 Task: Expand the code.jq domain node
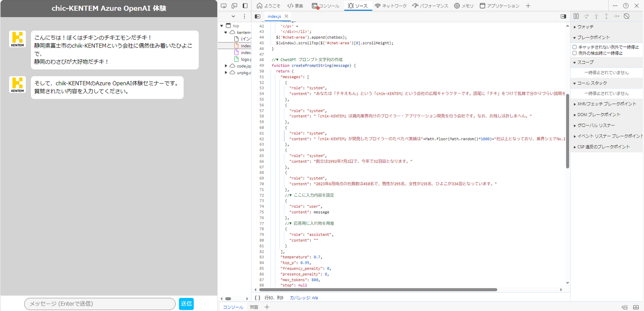[226, 66]
